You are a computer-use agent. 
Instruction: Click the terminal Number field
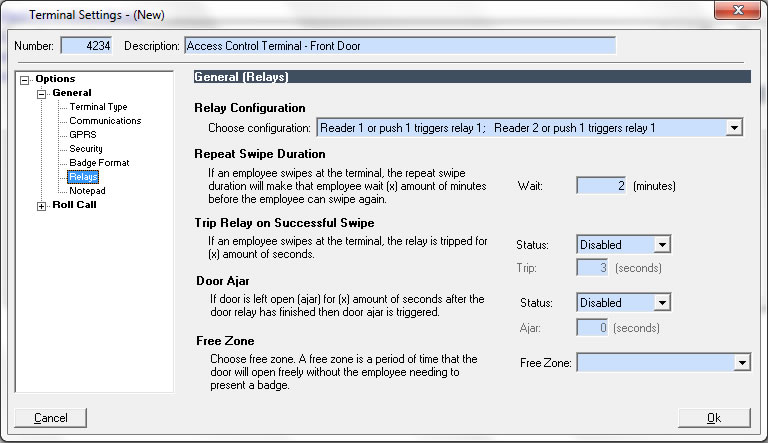tap(87, 46)
